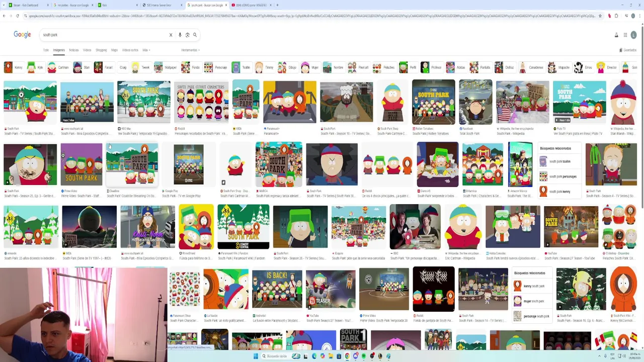This screenshot has height=362, width=644.
Task: Open the South Park Cutout Characters Reddit thumbnail
Action: coord(201,102)
